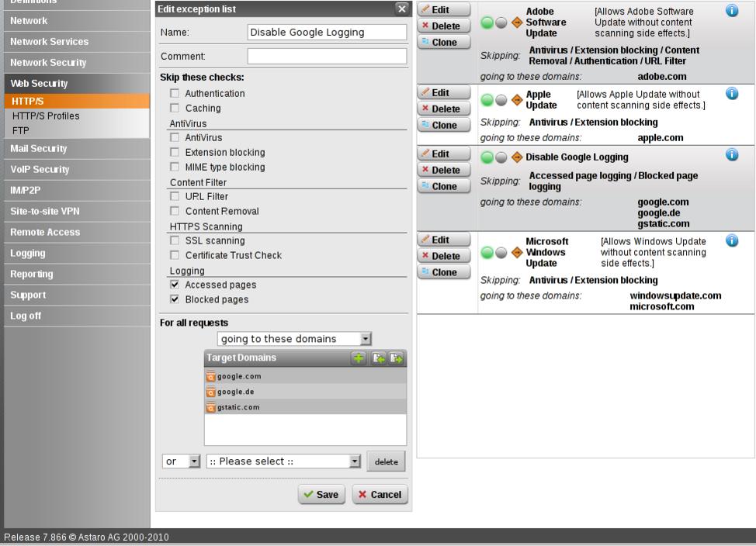Click the green plus icon in Target Domains

358,358
